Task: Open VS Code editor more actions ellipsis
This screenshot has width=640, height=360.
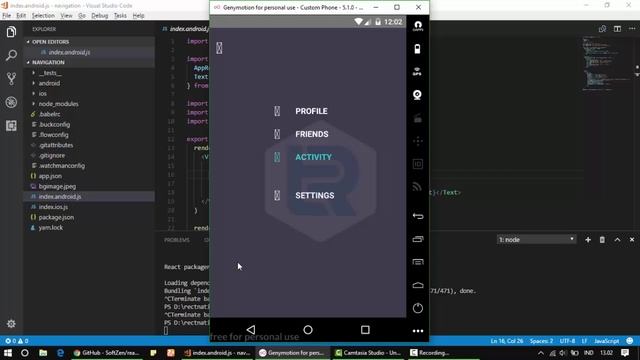Action: (632, 29)
